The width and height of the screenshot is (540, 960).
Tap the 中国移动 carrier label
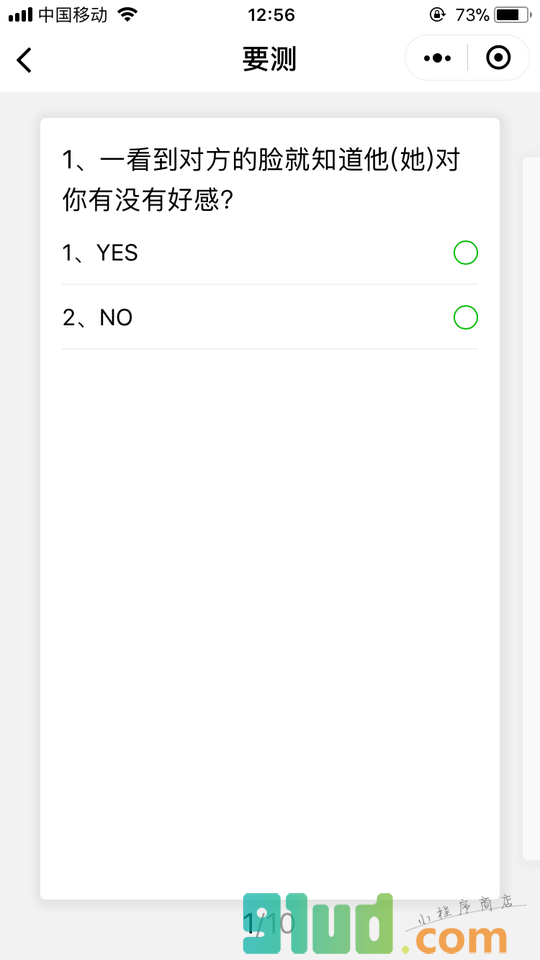pos(73,15)
